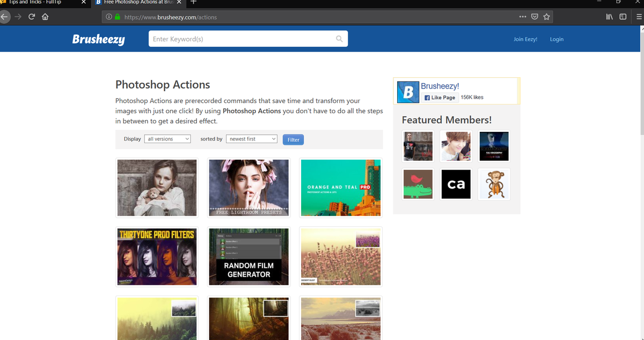Go forward with the browser forward arrow

coord(18,17)
